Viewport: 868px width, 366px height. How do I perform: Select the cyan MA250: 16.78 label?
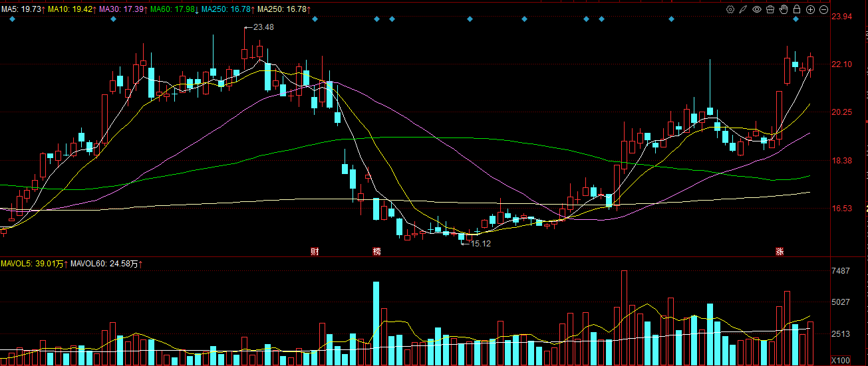tap(227, 9)
